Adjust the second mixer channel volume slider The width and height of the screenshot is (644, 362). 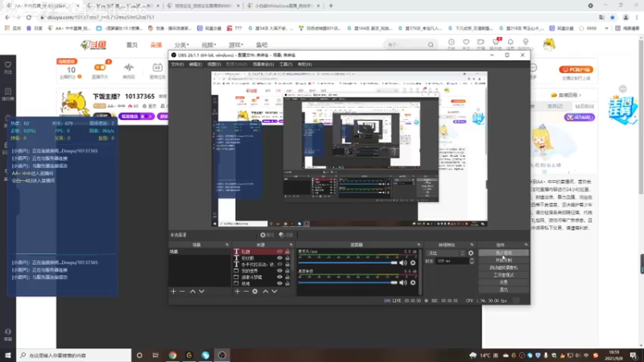click(348, 282)
